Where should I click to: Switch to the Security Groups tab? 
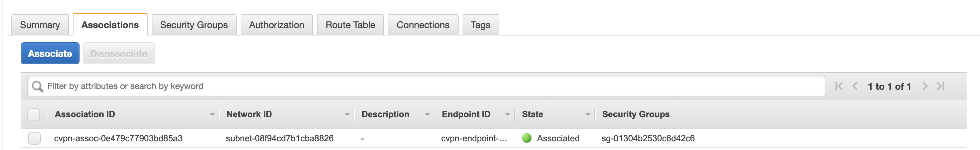[x=194, y=25]
